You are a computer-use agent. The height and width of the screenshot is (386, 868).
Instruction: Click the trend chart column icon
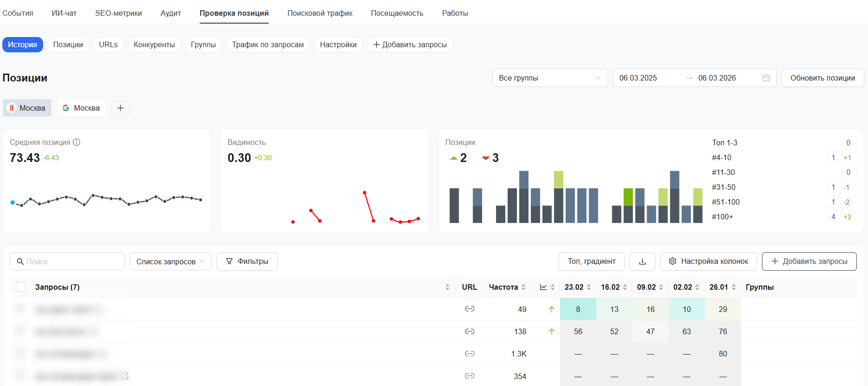click(x=543, y=287)
